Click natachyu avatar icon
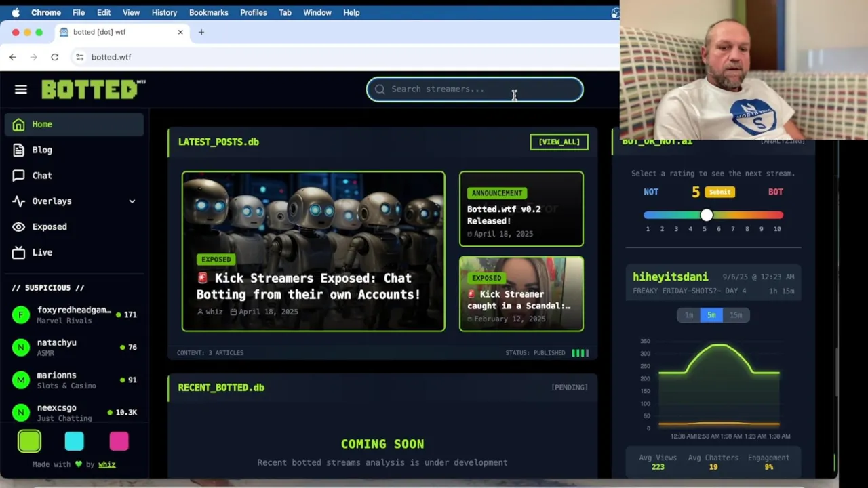 point(21,347)
